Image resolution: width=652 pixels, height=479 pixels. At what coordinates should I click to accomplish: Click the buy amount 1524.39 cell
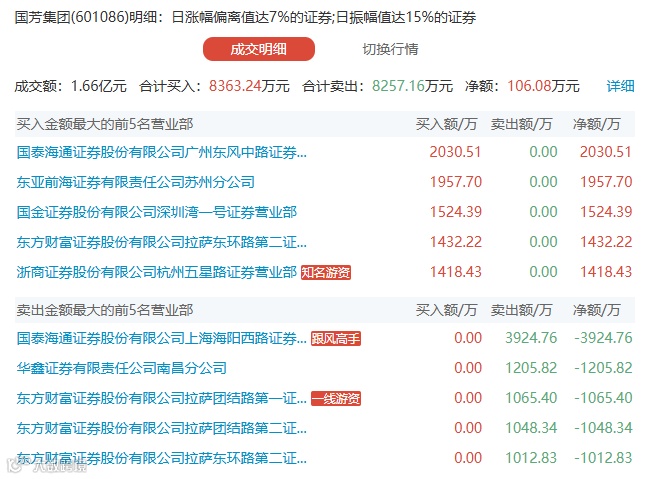[x=455, y=212]
